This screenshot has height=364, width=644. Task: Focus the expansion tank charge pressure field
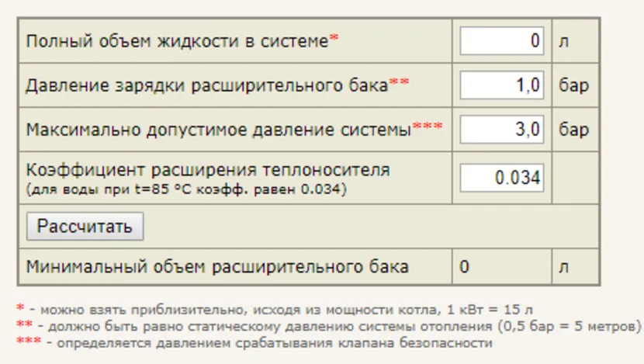click(502, 85)
